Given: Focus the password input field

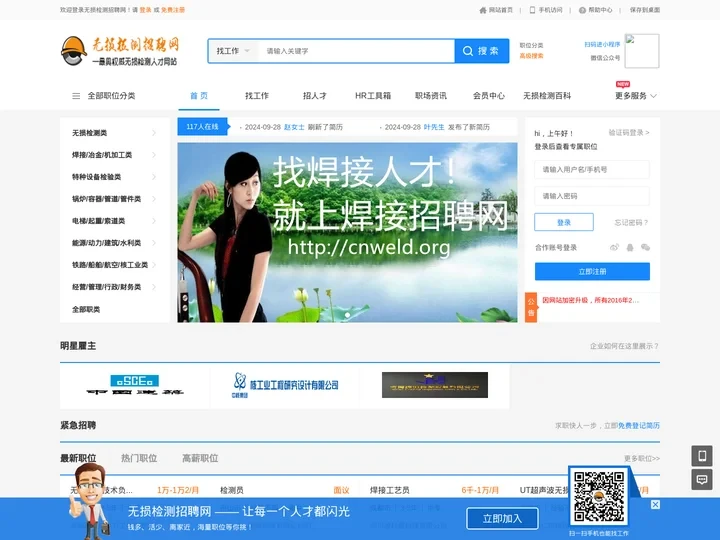Looking at the screenshot, I should 592,196.
